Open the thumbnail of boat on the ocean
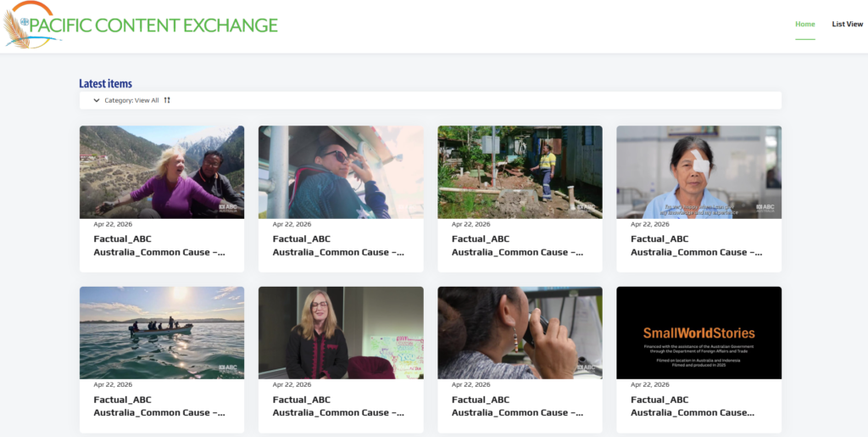This screenshot has width=868, height=437. [x=162, y=333]
